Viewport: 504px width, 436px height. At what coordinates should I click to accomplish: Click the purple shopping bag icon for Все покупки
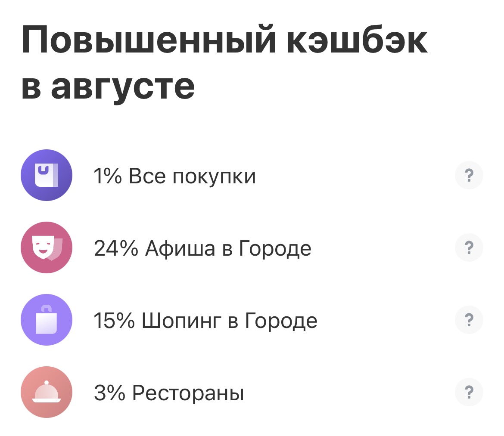tap(47, 175)
